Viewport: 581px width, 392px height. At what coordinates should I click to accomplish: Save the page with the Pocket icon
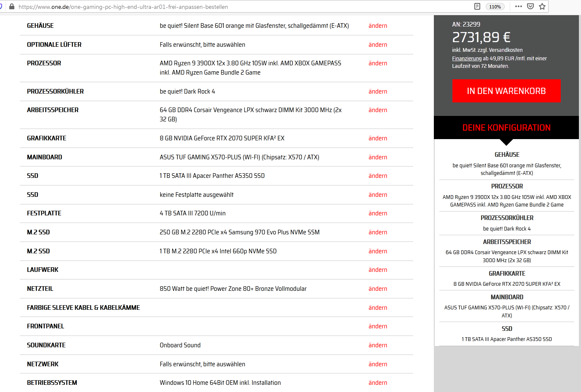point(530,6)
